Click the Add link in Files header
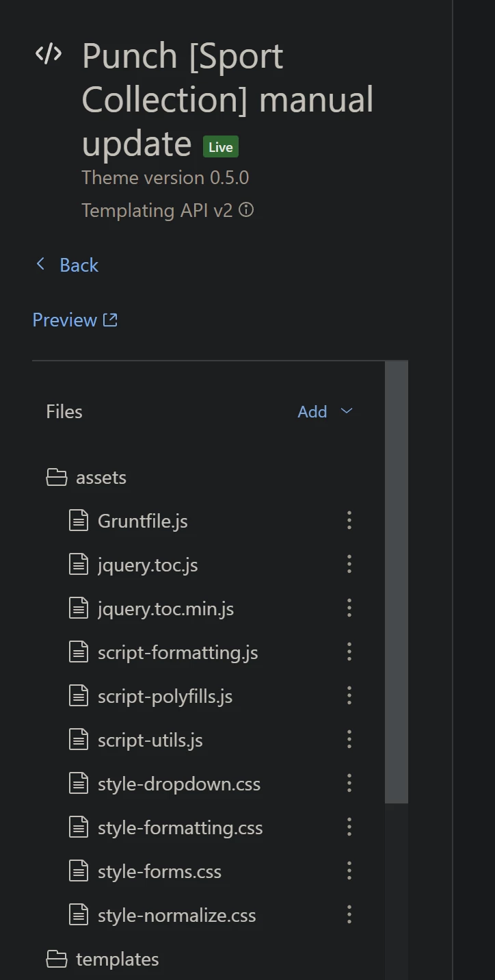The height and width of the screenshot is (980, 495). coord(312,411)
